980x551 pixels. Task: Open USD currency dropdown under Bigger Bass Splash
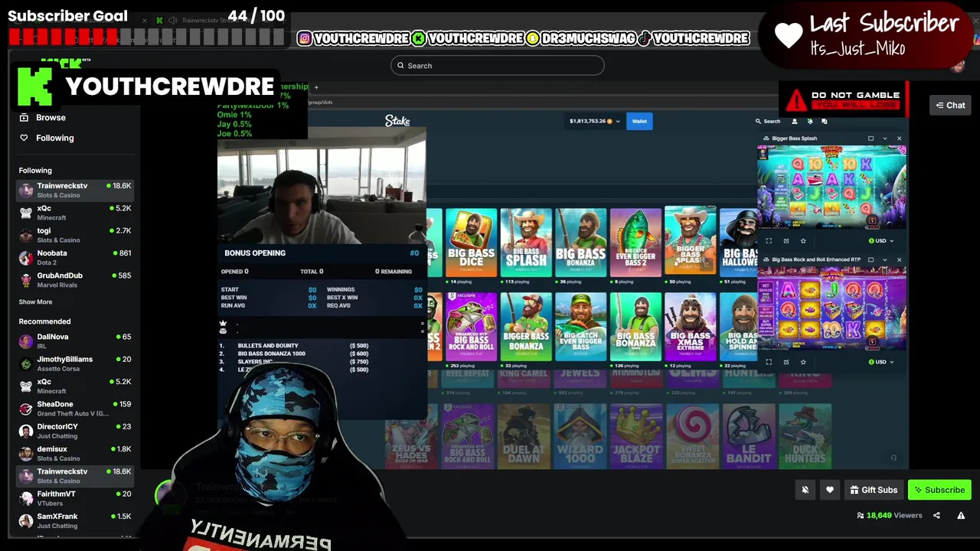[x=881, y=241]
